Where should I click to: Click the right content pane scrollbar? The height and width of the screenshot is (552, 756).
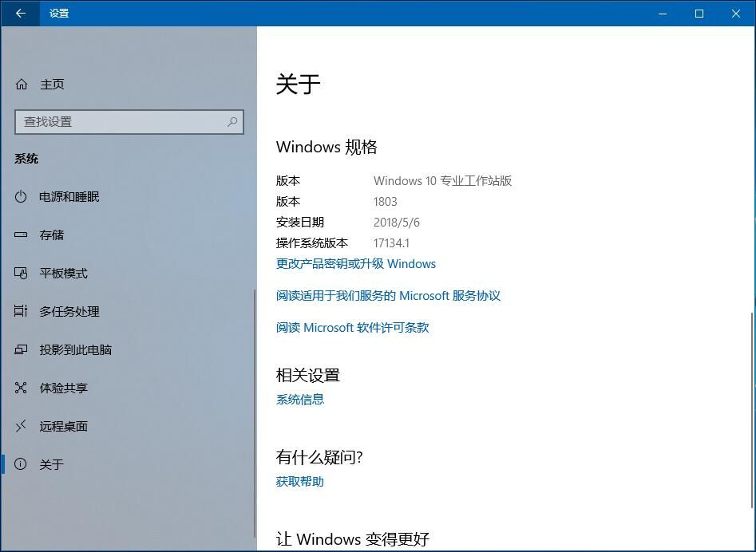pos(751,407)
